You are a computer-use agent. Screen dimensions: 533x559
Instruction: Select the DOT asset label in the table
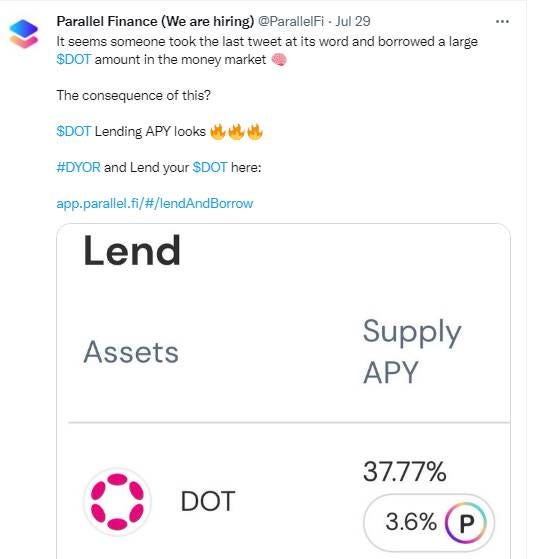point(208,501)
